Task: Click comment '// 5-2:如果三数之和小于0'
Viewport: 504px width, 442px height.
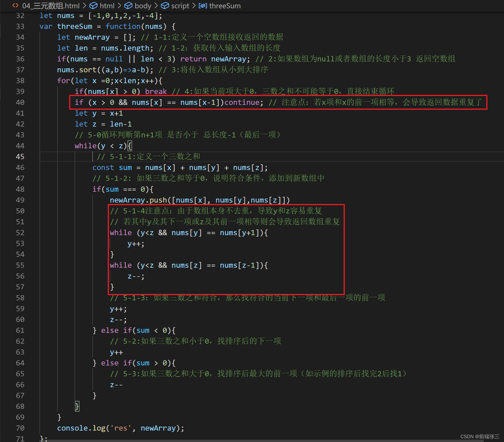Action: pos(196,341)
